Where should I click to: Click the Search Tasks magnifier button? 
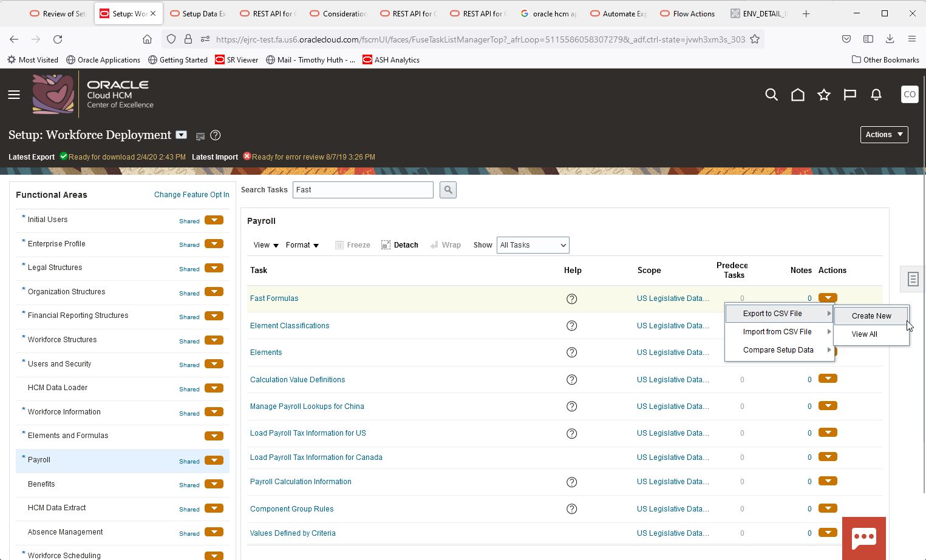click(448, 190)
